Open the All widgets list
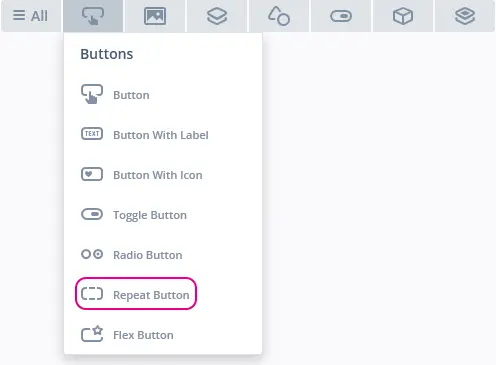 (31, 16)
